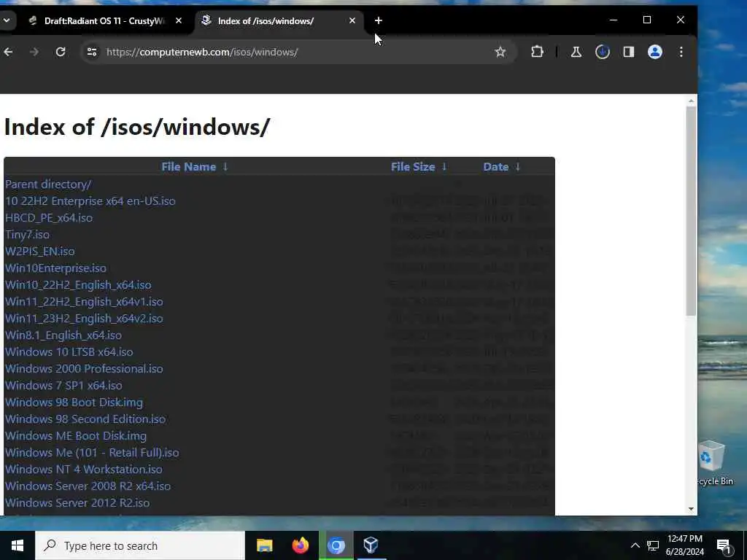Go back to the previous page
Screen dimensions: 747x560
click(8, 52)
